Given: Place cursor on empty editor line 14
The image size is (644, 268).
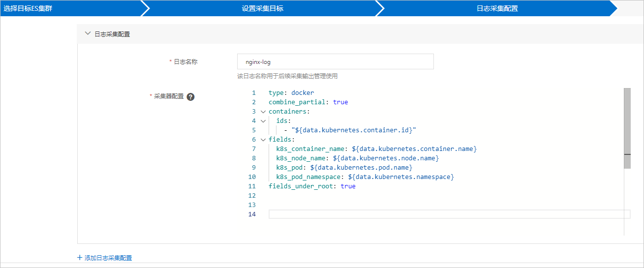Looking at the screenshot, I should [x=449, y=214].
